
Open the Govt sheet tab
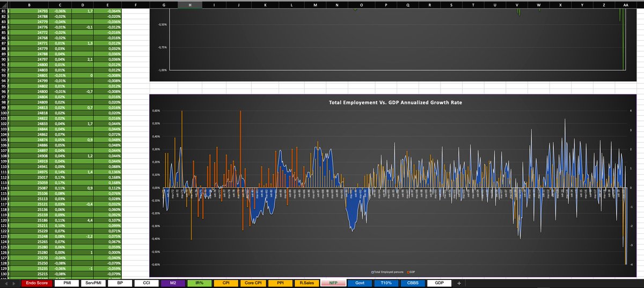361,283
